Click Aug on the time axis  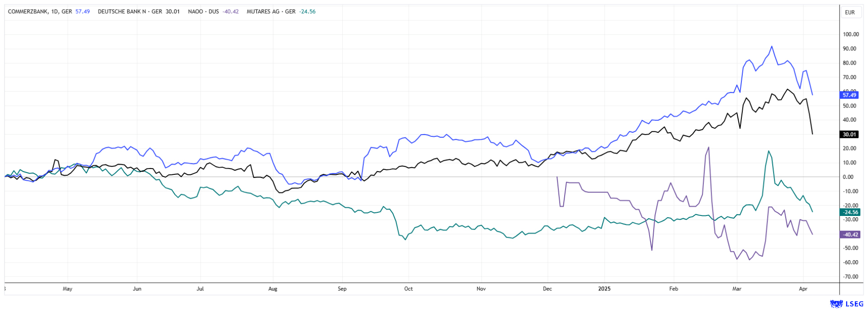pos(273,289)
